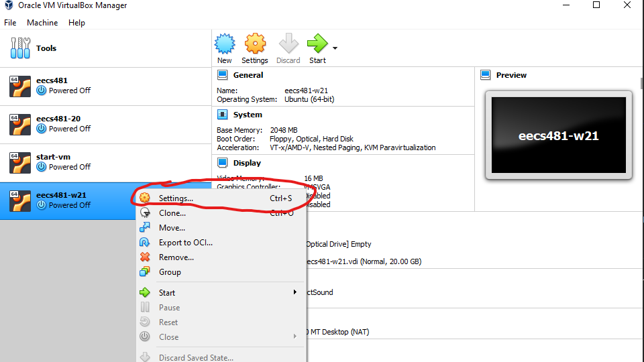Open the Machine menu
This screenshot has width=644, height=362.
click(x=42, y=23)
